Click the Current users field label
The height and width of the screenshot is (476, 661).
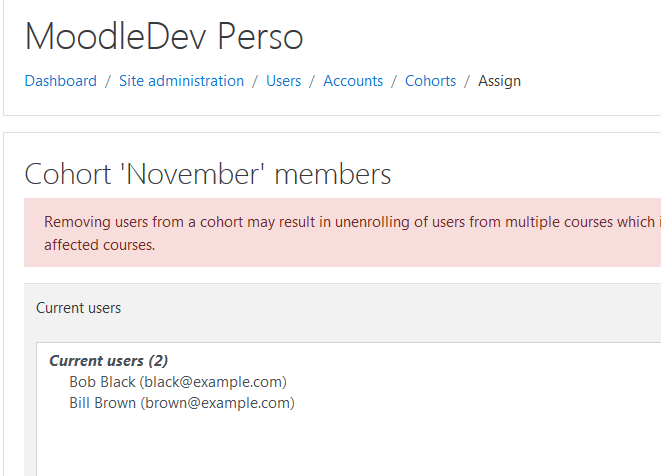[78, 308]
